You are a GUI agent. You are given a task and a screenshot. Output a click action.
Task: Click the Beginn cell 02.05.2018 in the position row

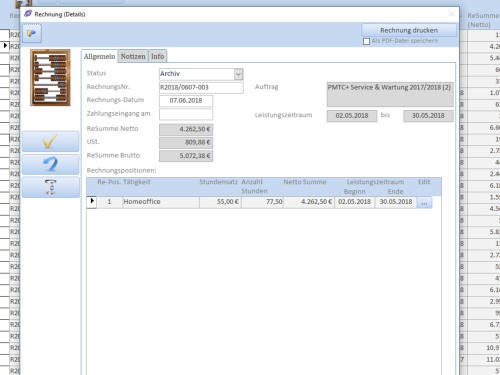[354, 202]
